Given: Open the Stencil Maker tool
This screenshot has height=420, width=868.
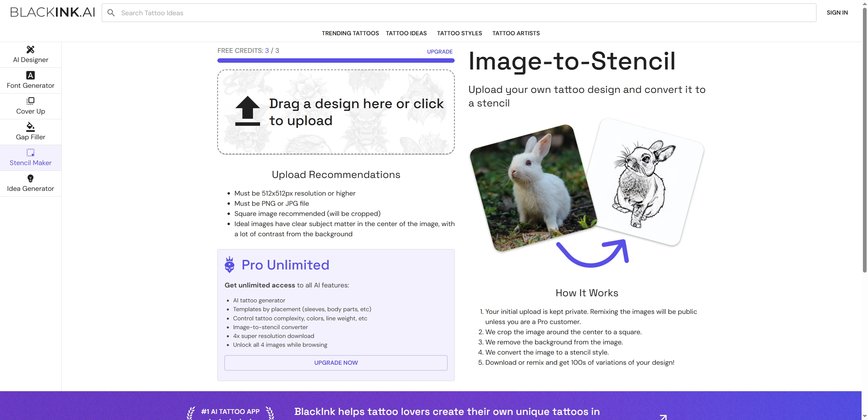Looking at the screenshot, I should tap(30, 157).
